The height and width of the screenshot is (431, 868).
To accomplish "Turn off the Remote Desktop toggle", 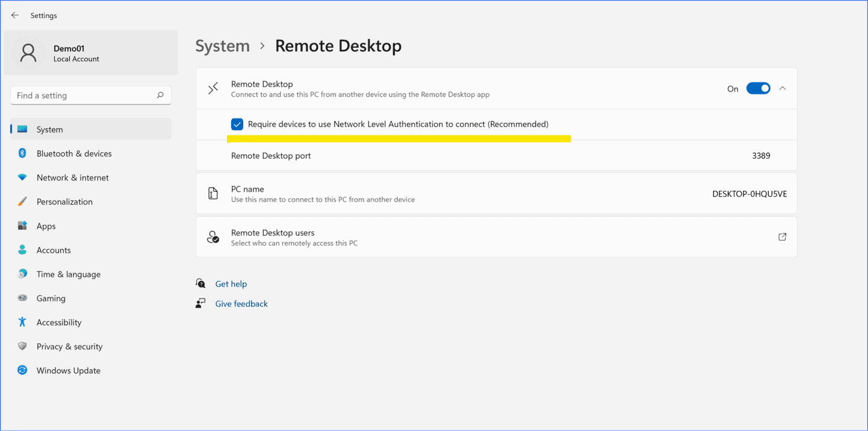I will (x=758, y=88).
